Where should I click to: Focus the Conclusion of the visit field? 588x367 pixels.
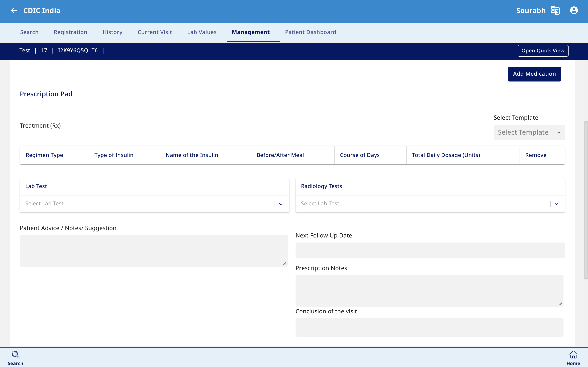[x=429, y=327]
